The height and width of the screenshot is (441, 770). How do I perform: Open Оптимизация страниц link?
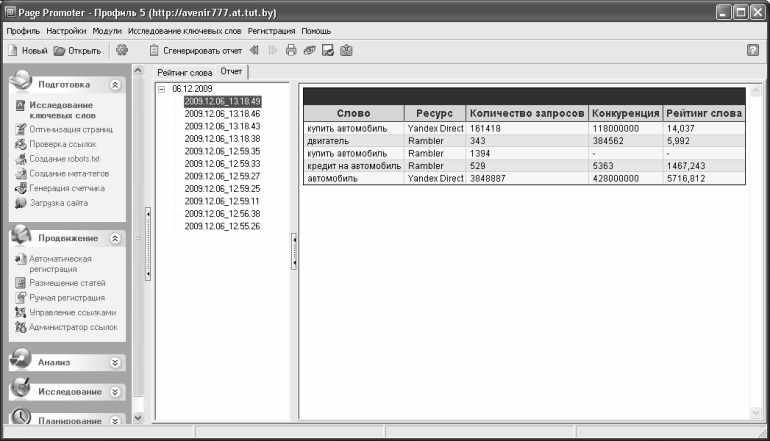[71, 129]
